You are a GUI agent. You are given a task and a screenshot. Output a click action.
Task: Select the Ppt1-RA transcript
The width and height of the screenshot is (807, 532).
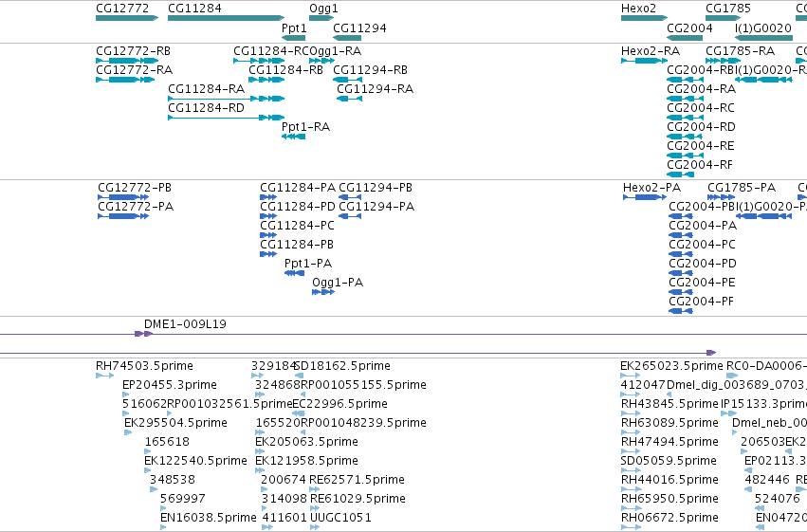click(x=293, y=137)
